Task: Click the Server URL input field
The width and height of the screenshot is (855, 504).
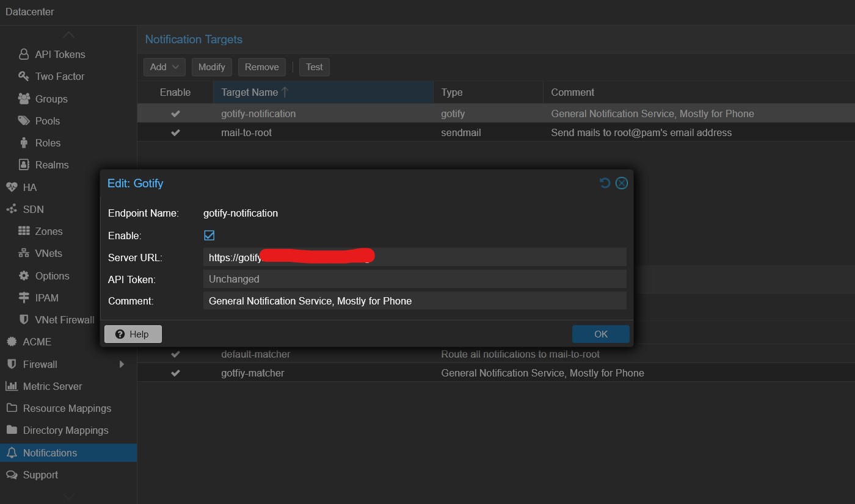Action: coord(415,257)
